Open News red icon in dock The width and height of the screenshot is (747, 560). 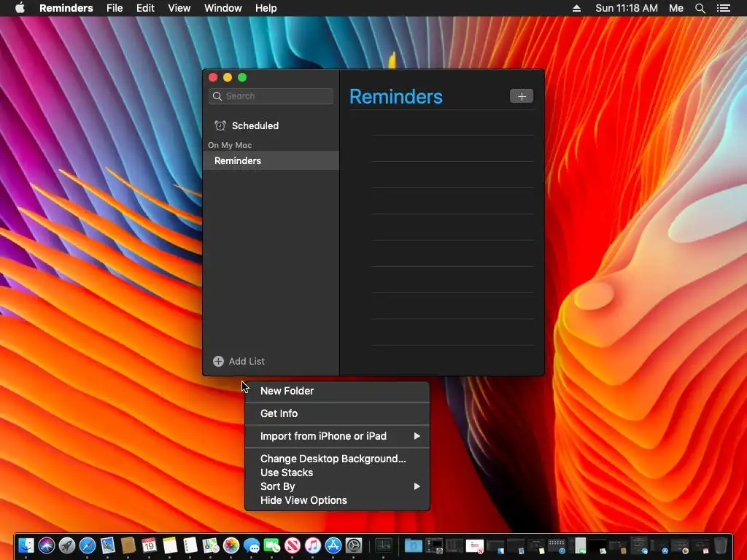293,545
